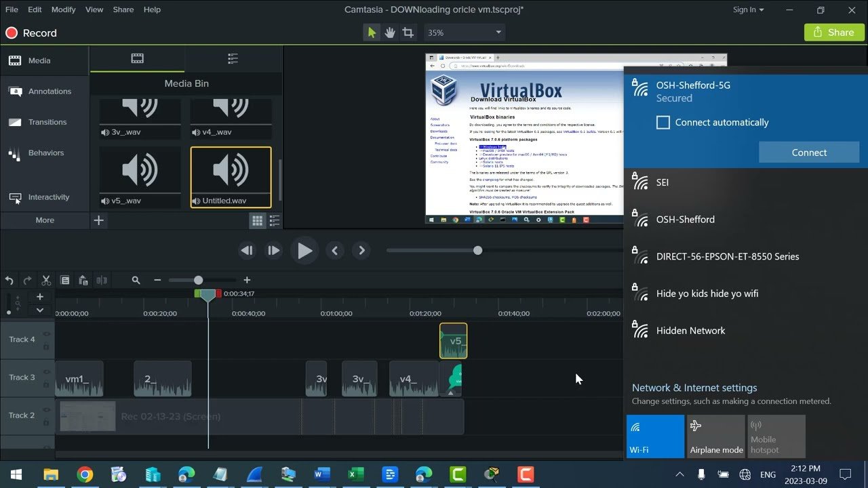868x488 pixels.
Task: Step to next frame
Action: (273, 251)
